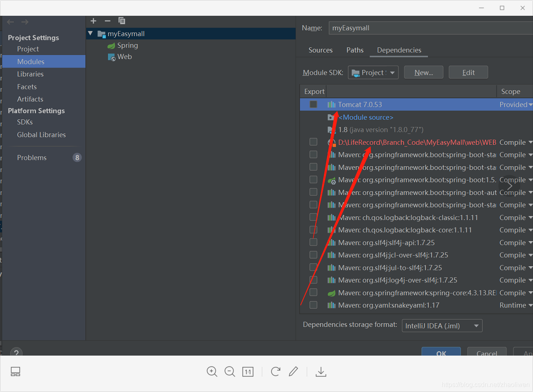
Task: Select Artifacts in Project Settings
Action: pos(30,99)
